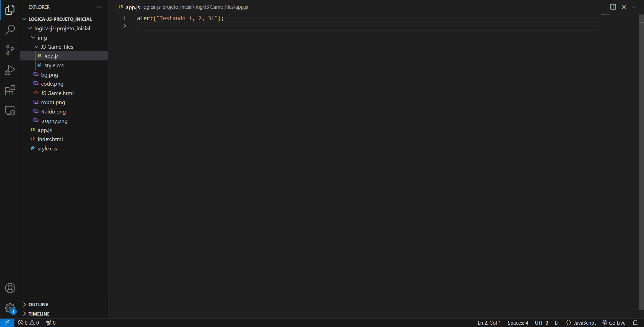Open the Extensions view icon
This screenshot has width=644, height=327.
[x=10, y=90]
